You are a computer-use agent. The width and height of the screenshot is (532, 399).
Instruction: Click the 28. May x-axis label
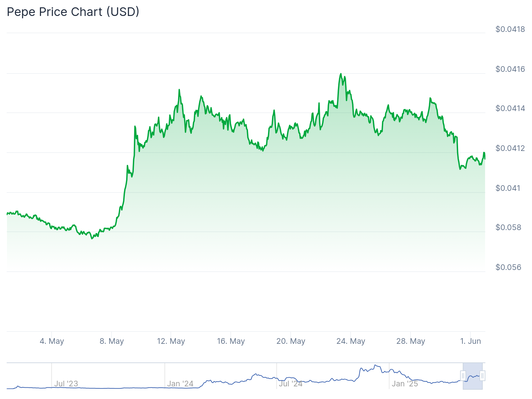[x=410, y=341]
